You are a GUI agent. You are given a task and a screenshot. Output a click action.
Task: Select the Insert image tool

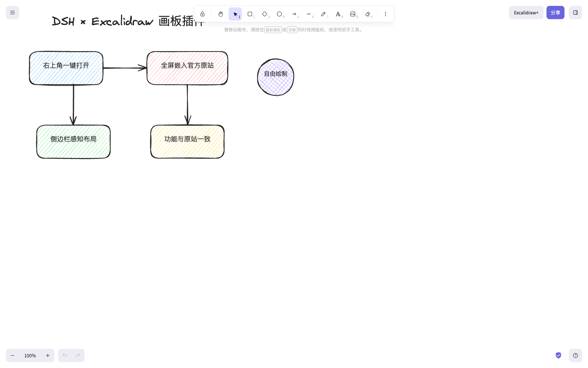[x=353, y=14]
